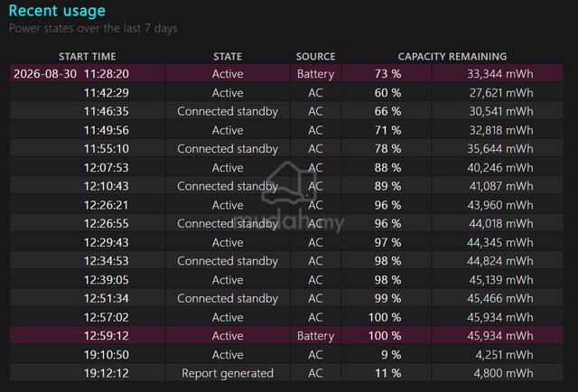The width and height of the screenshot is (578, 392).
Task: Click the 9 % capacity value
Action: [x=391, y=354]
